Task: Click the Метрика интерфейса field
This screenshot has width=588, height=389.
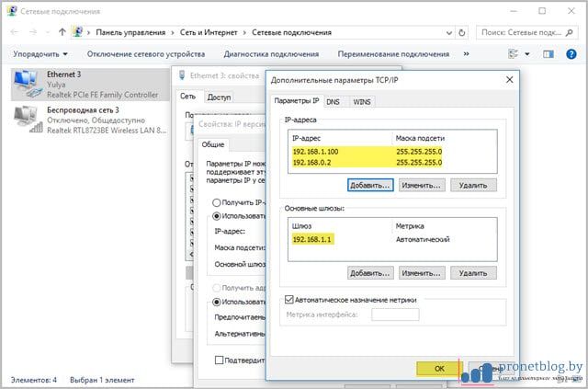Action: 395,315
